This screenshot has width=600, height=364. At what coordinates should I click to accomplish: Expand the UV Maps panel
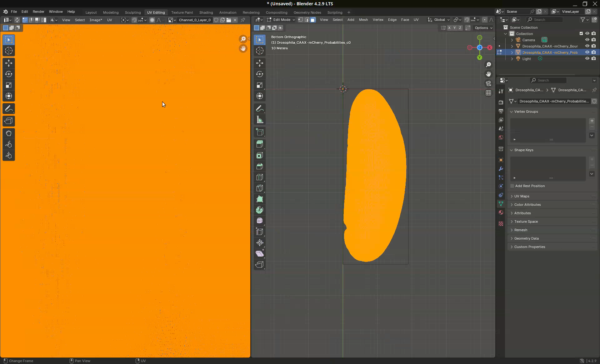[522, 196]
